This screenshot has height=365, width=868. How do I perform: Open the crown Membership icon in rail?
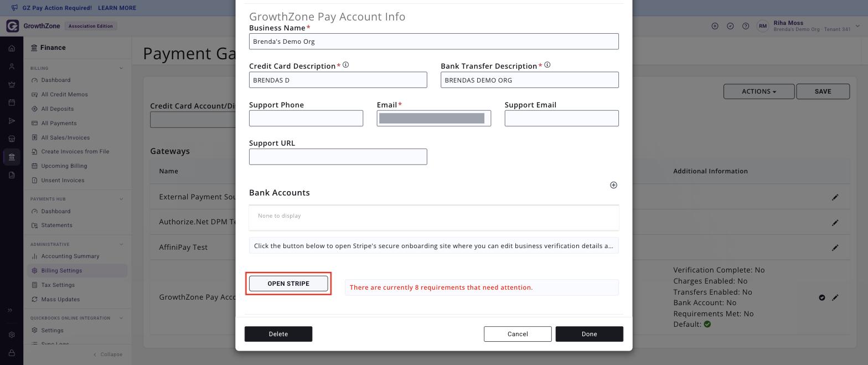[x=12, y=85]
